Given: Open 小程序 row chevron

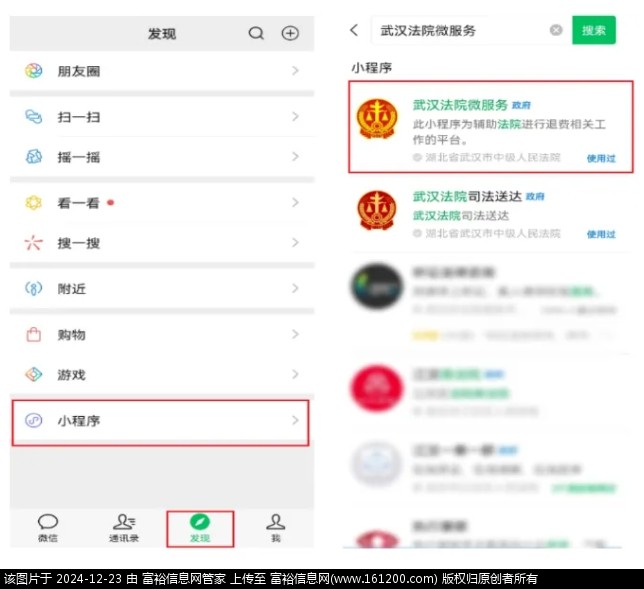Looking at the screenshot, I should point(295,420).
